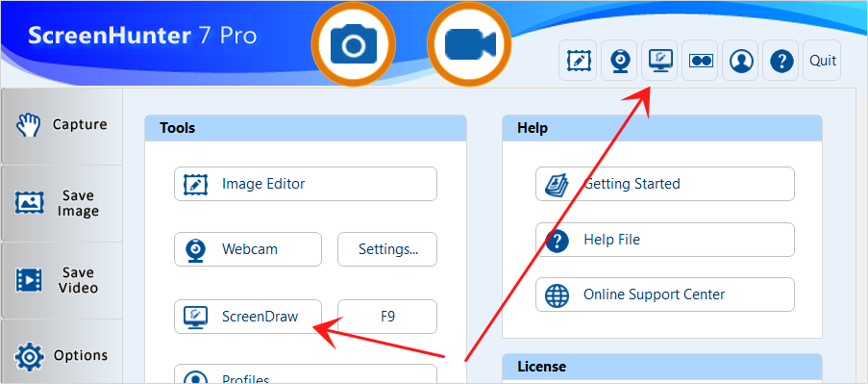Click the Image Editor button in Tools

306,184
